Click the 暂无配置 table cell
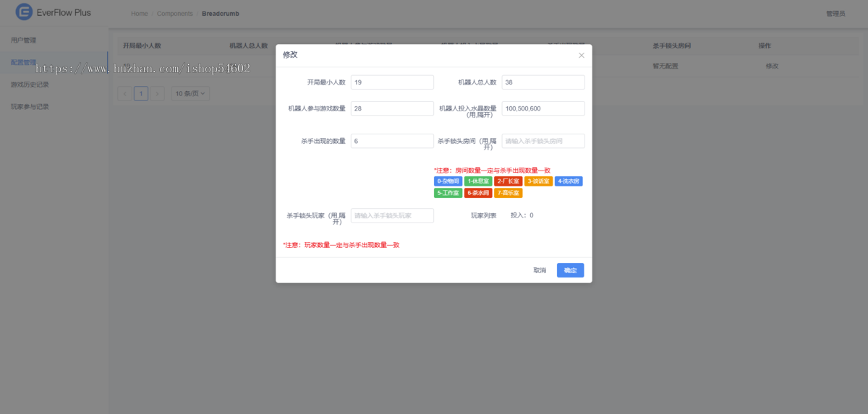 click(665, 66)
